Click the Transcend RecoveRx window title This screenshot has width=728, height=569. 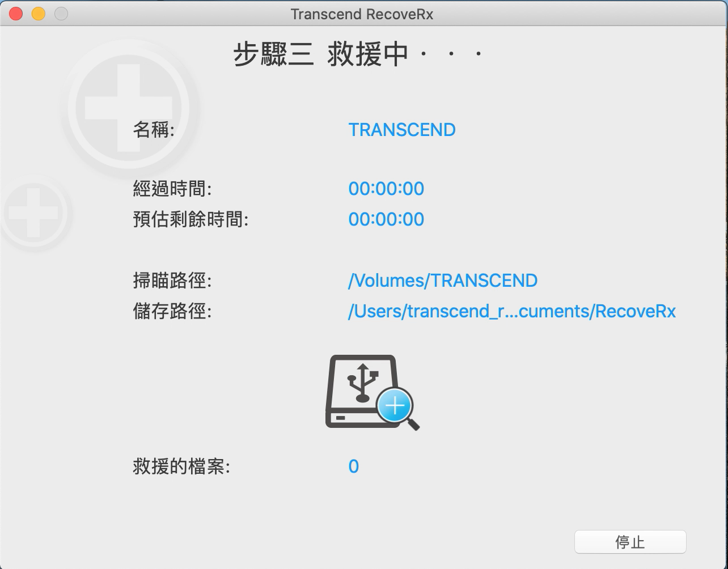362,14
